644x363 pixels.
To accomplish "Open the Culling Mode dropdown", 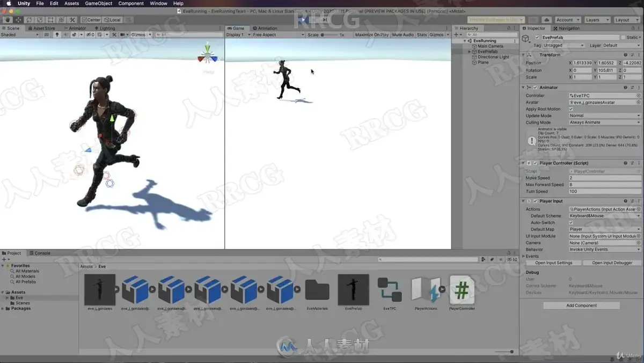I will coord(605,122).
